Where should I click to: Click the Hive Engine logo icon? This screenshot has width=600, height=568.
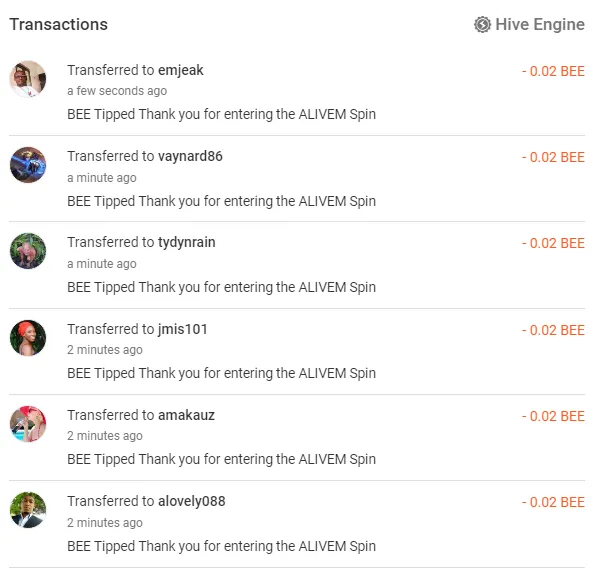coord(483,24)
